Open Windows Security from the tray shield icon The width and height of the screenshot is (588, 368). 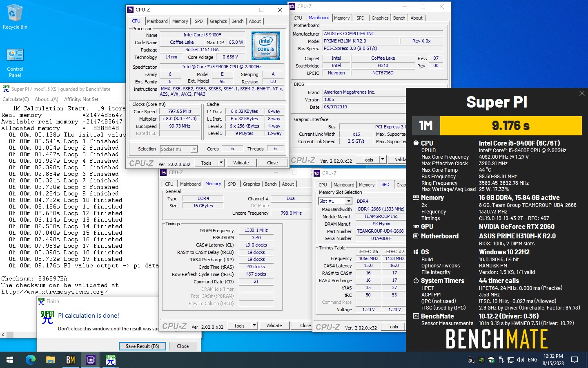point(491,360)
